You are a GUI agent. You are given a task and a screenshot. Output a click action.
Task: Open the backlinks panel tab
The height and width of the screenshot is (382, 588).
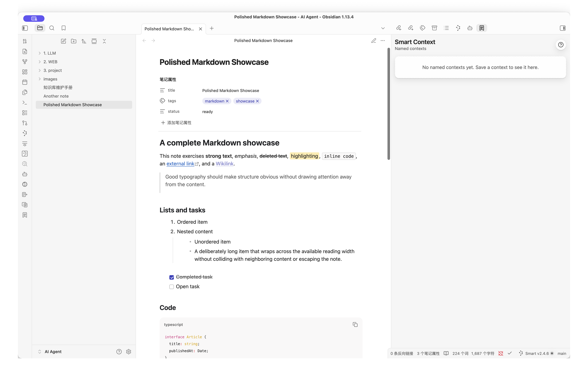[x=399, y=28]
